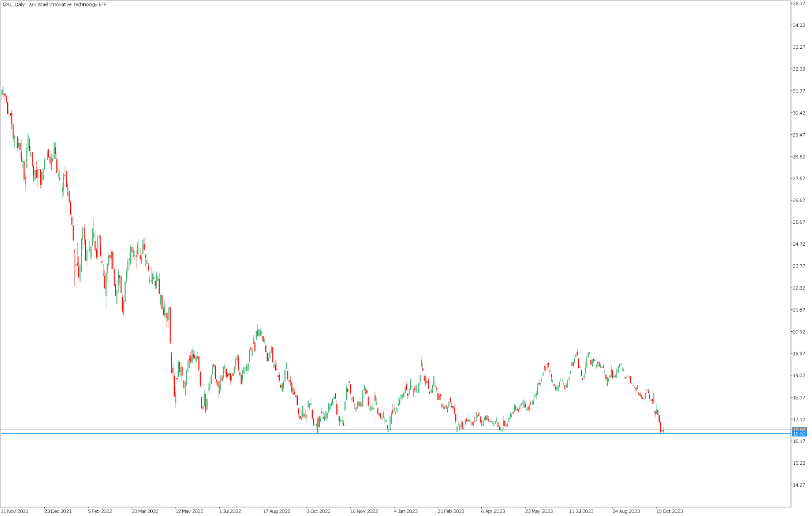
Task: Click the 1 Jul 2022 date label
Action: click(230, 512)
